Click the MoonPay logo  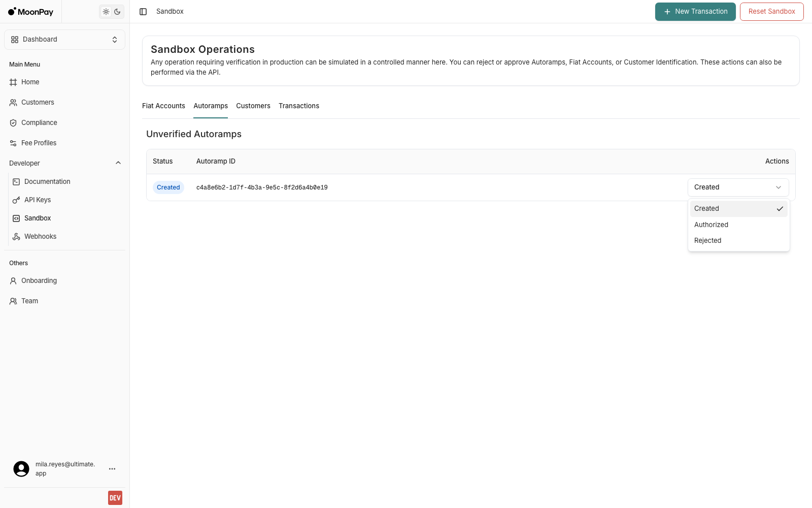[x=31, y=12]
